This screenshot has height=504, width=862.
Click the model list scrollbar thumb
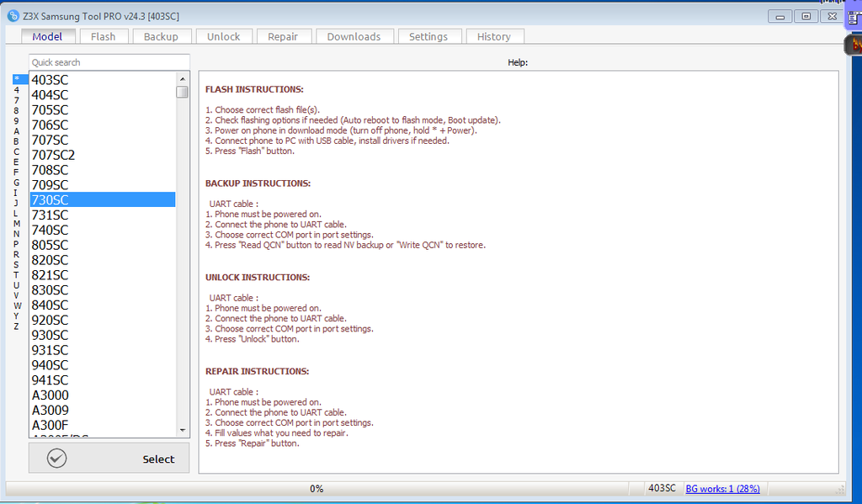tap(183, 92)
